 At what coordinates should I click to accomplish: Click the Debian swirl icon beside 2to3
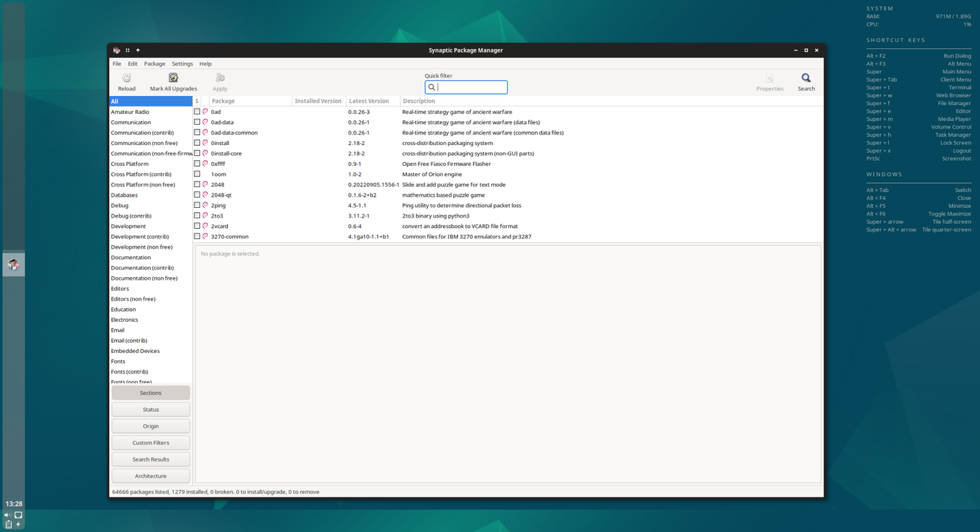tap(205, 216)
